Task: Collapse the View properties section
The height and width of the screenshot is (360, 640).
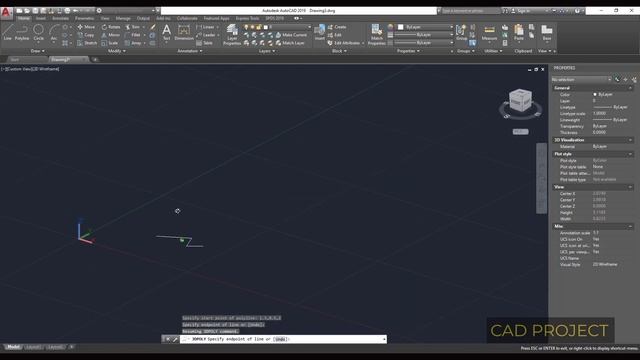Action: coord(630,187)
